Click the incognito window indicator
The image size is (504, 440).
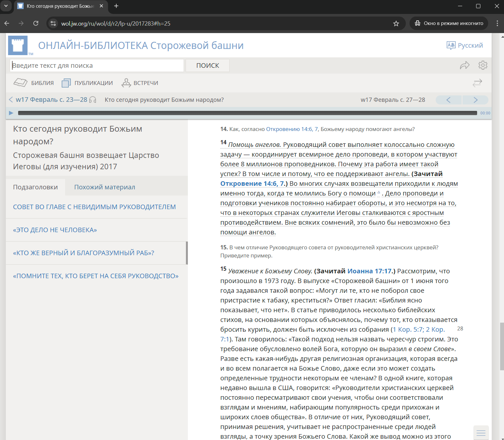pyautogui.click(x=449, y=23)
